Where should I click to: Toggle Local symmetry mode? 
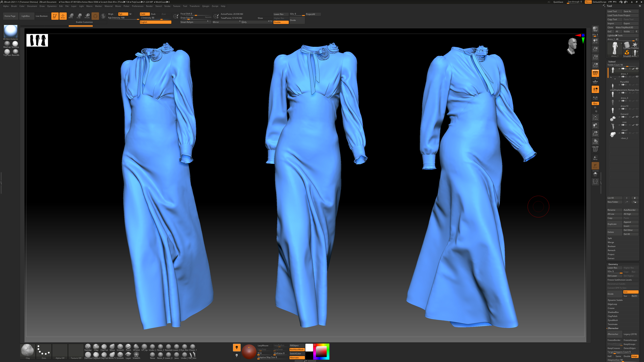coord(595,89)
